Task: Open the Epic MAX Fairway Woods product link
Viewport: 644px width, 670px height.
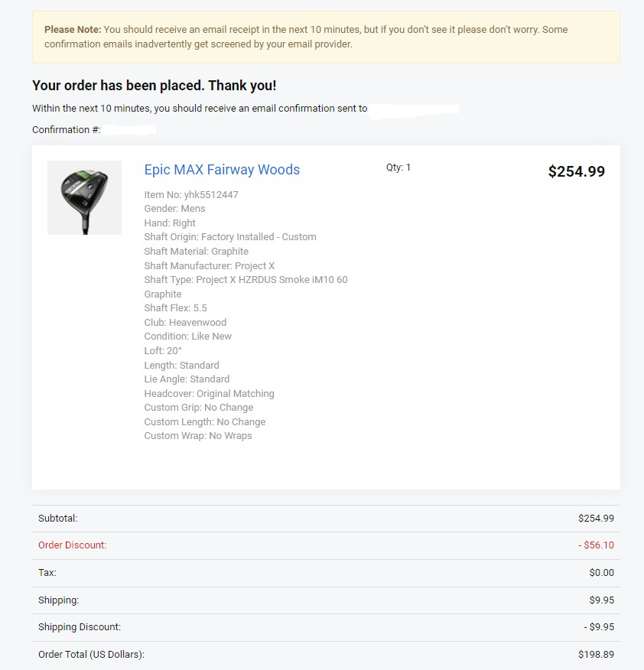Action: pos(222,170)
